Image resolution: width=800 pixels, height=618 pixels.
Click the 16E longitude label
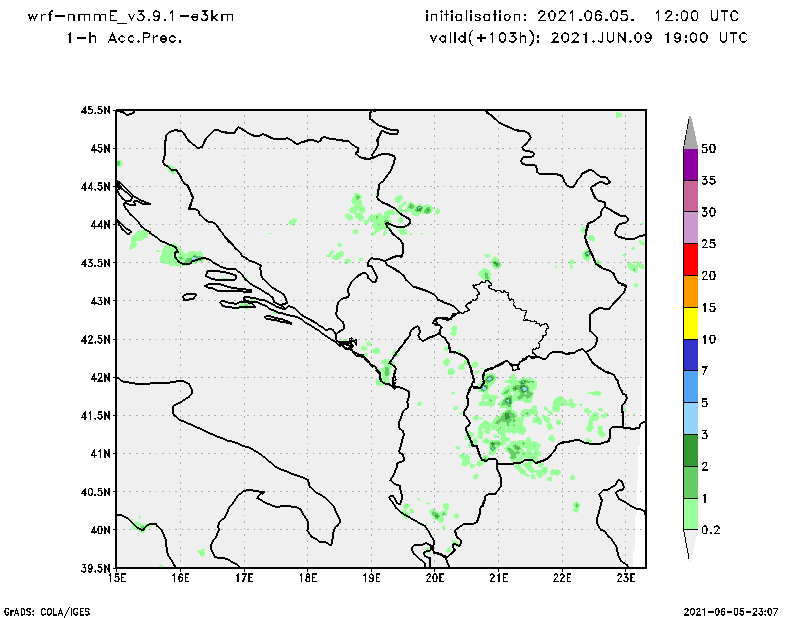click(180, 578)
